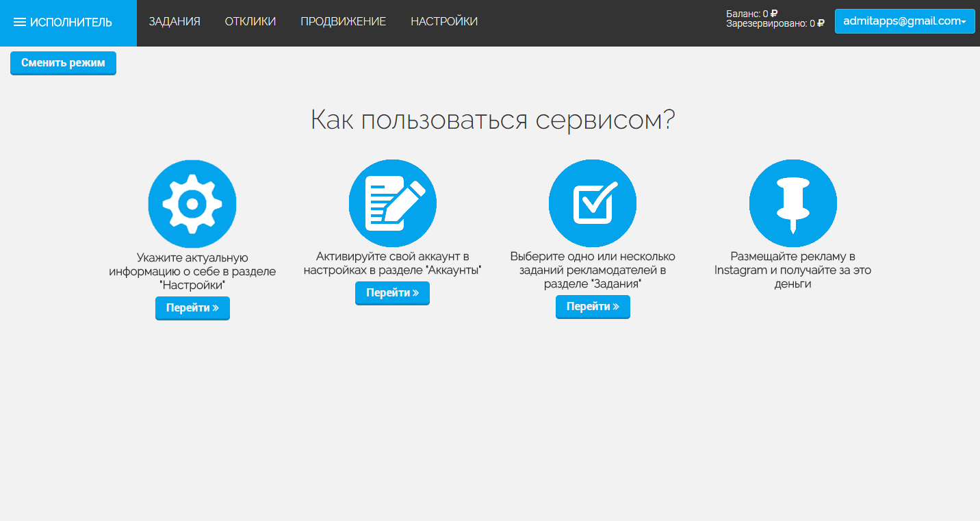This screenshot has width=980, height=521.
Task: Click the document-and-pencil activation icon
Action: coord(392,203)
